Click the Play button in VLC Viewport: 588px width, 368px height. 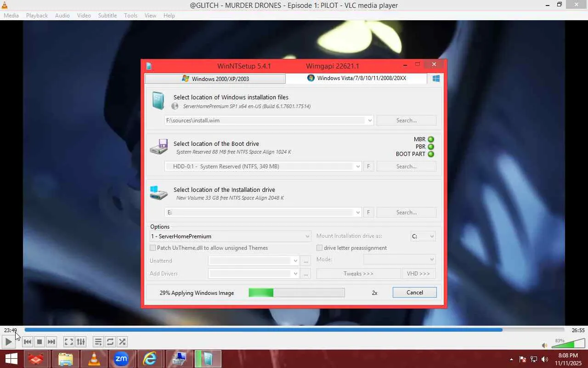[8, 342]
